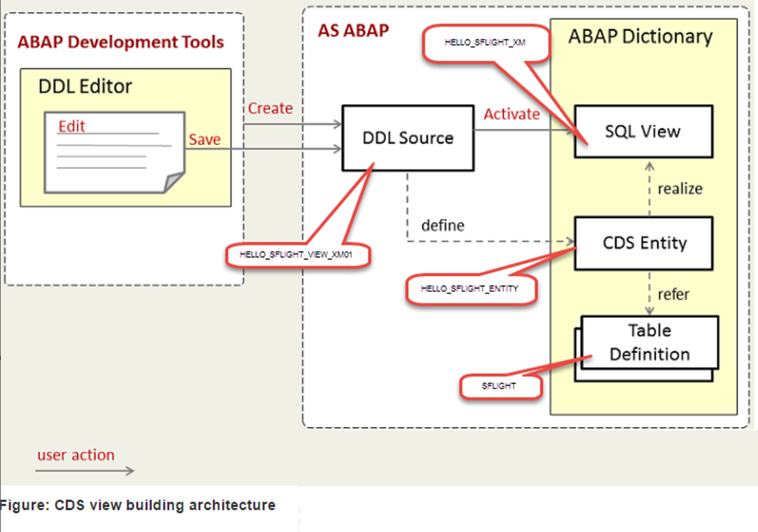The width and height of the screenshot is (758, 532).
Task: Select the SFLIGHT callout bubble
Action: point(500,386)
